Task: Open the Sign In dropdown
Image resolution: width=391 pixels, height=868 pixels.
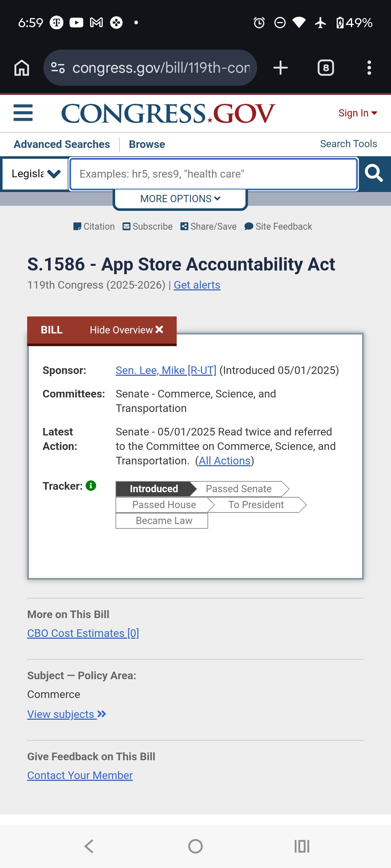Action: (357, 113)
